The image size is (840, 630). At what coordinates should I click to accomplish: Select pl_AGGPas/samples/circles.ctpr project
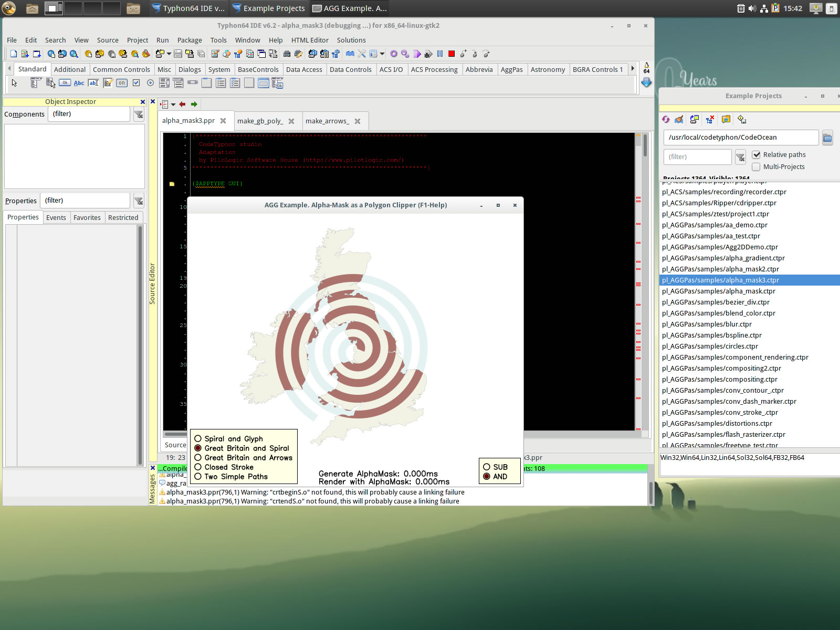[x=750, y=346]
